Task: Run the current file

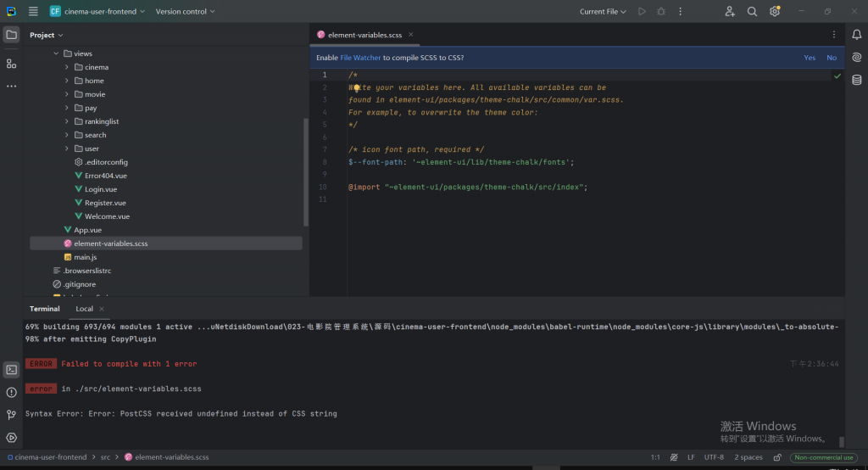Action: pos(642,11)
